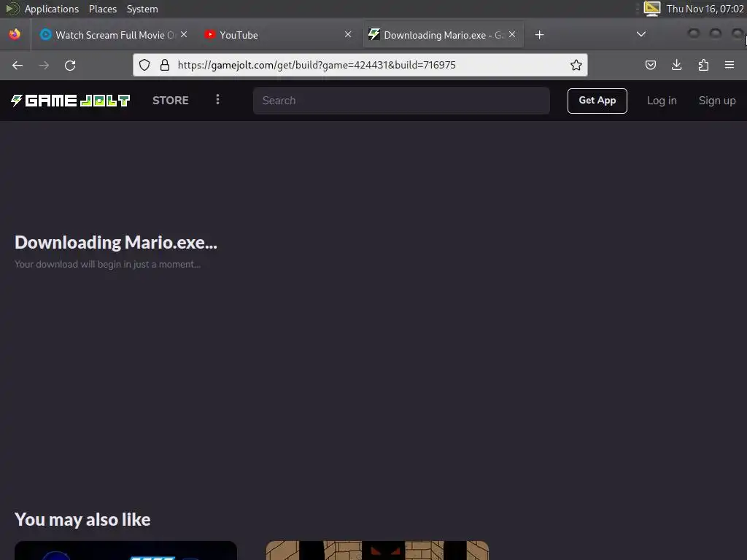Open the Applications menu

pyautogui.click(x=52, y=9)
